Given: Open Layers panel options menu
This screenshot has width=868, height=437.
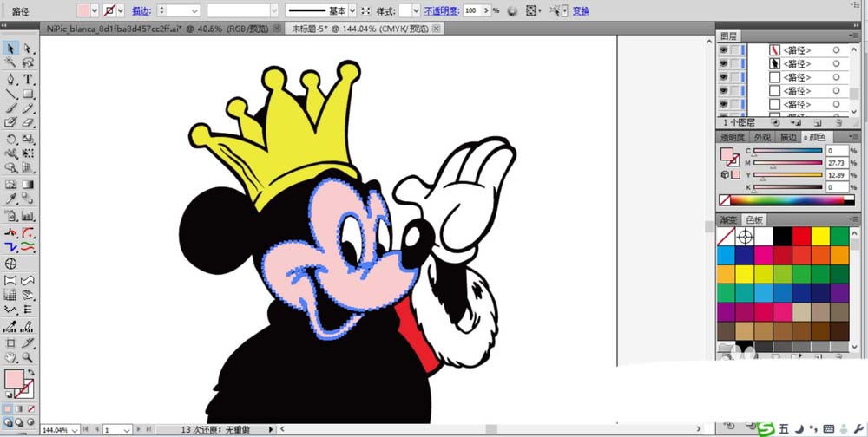Looking at the screenshot, I should (855, 36).
